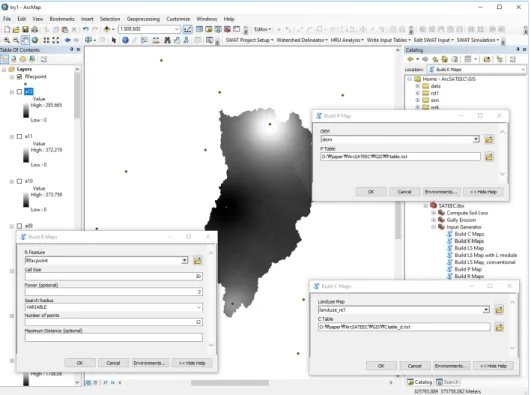
Task: Open the map scale dropdown
Action: point(176,29)
